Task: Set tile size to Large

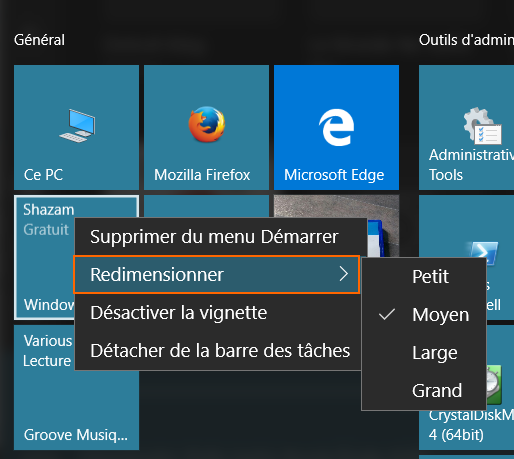Action: click(424, 353)
